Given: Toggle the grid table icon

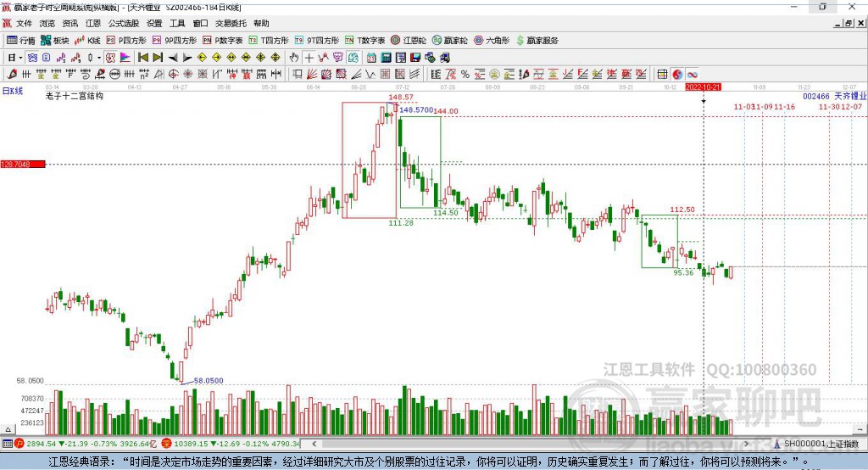Looking at the screenshot, I should (x=662, y=75).
